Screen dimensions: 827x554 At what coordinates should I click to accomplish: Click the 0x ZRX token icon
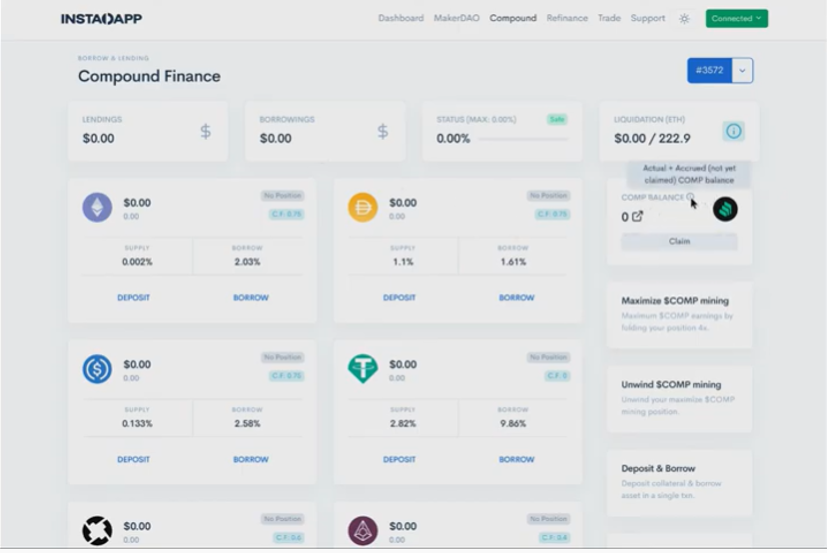[97, 530]
